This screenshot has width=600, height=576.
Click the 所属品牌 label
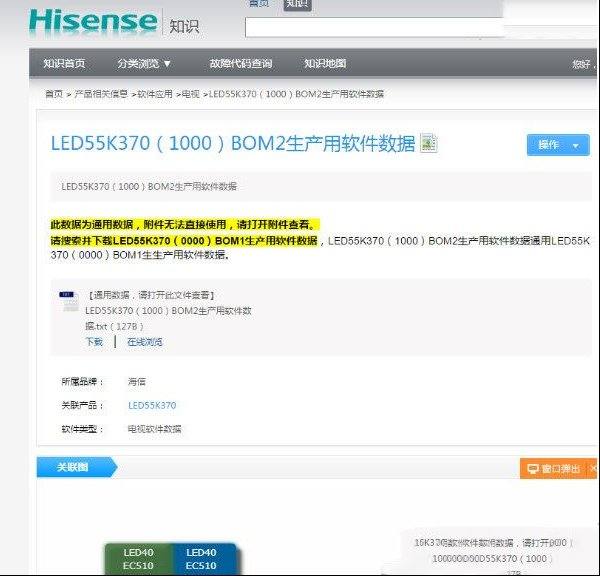pyautogui.click(x=82, y=382)
